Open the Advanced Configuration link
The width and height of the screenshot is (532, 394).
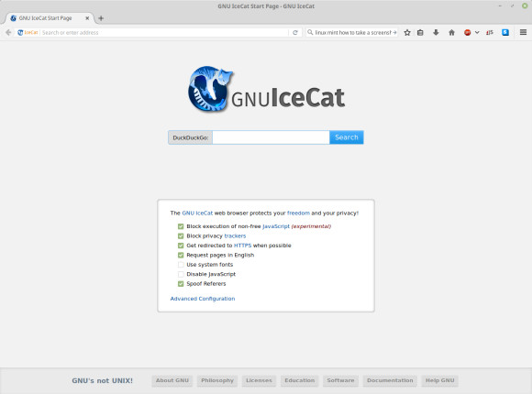[x=203, y=299]
